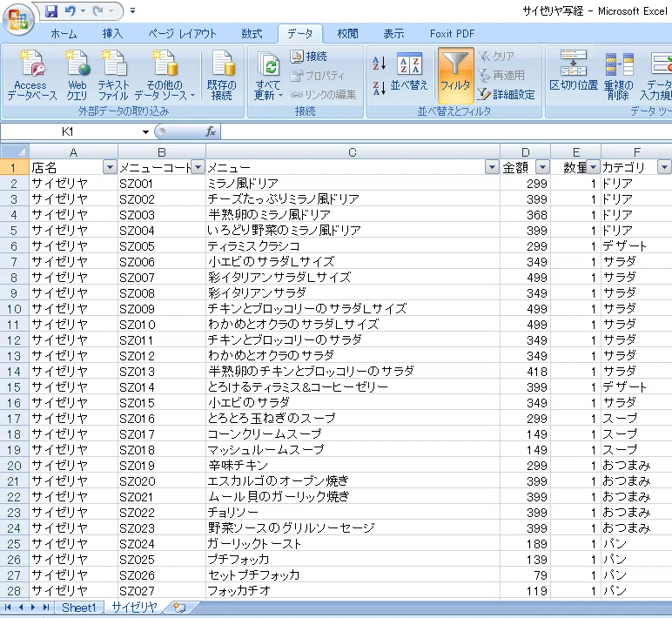Import data using Web query
This screenshot has width=672, height=618.
(77, 76)
